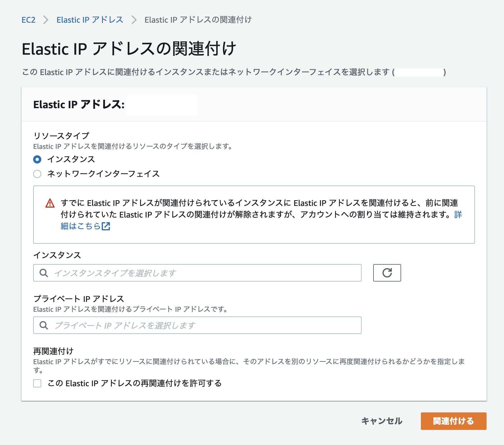Click the page title Elastic IP アドレスの関連付け
The height and width of the screenshot is (445, 504).
coord(129,49)
